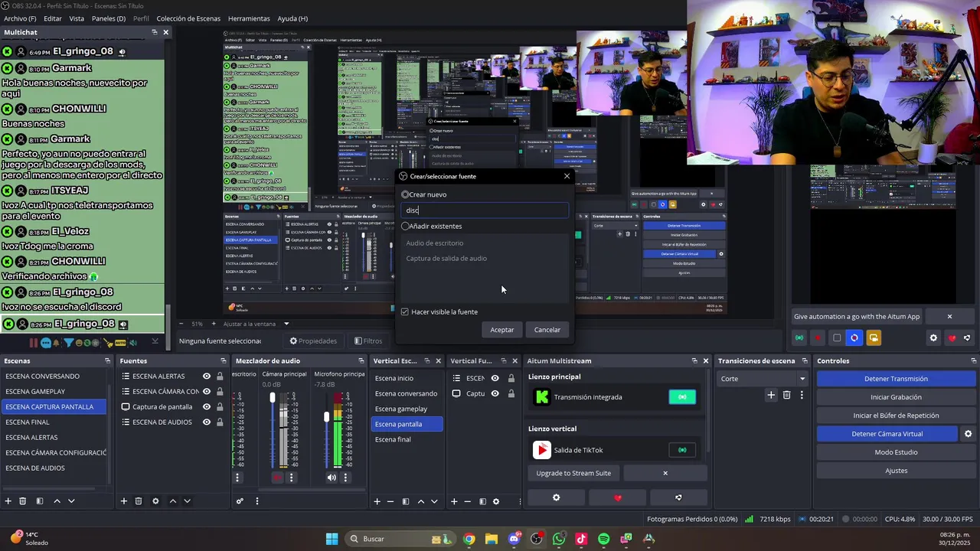Screen dimensions: 980x551
Task: Open source properties gear in Fuentes toolbar
Action: [155, 501]
